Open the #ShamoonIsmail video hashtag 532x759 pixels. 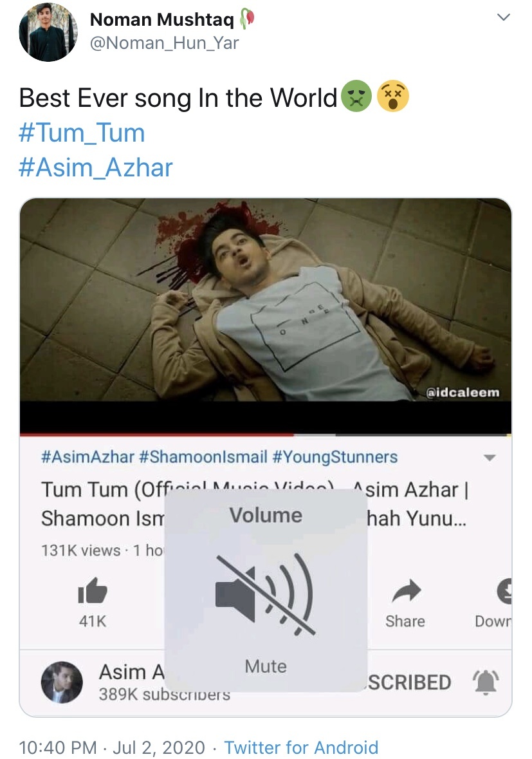(x=203, y=456)
